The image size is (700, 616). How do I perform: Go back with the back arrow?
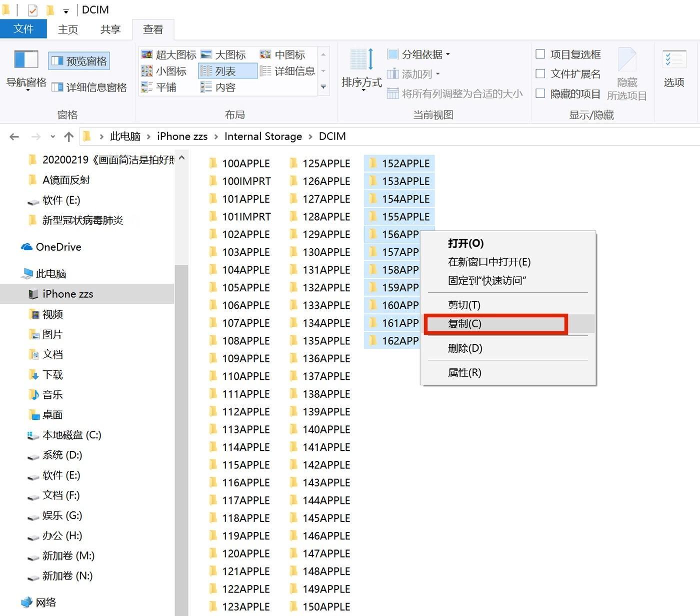pyautogui.click(x=14, y=137)
